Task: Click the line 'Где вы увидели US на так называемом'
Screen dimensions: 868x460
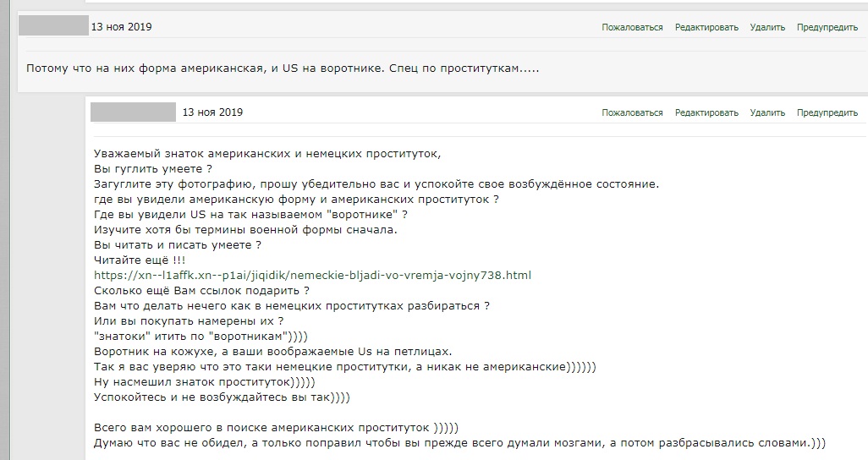Action: point(250,214)
